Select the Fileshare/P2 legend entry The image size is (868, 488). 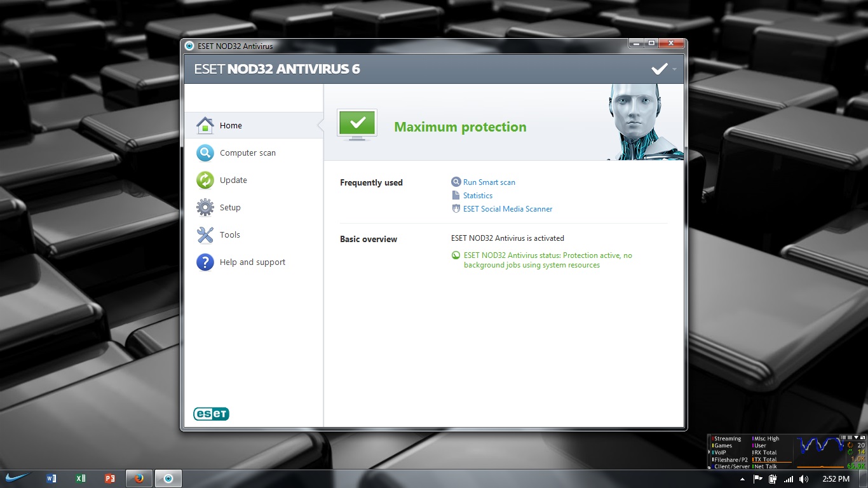tap(730, 459)
